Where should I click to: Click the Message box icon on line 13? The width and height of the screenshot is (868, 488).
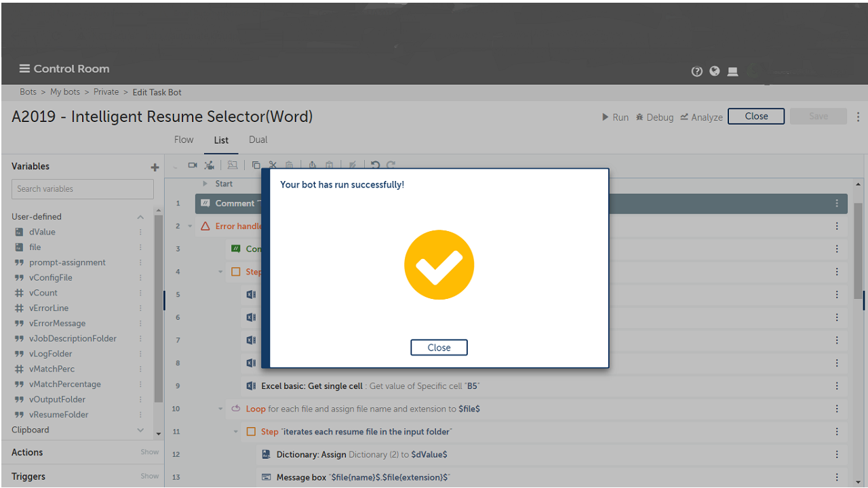tap(267, 477)
